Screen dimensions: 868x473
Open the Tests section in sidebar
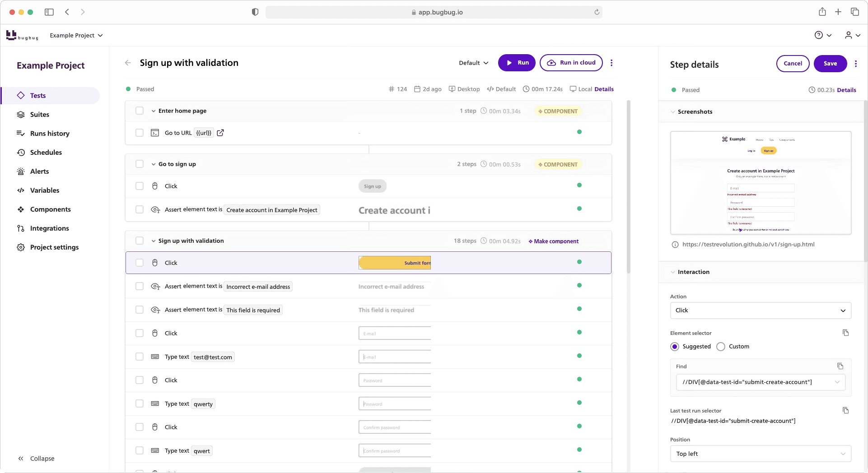tap(51, 95)
